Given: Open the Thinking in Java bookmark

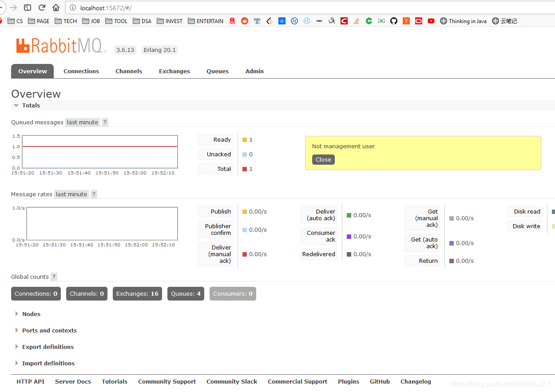Looking at the screenshot, I should tap(463, 21).
